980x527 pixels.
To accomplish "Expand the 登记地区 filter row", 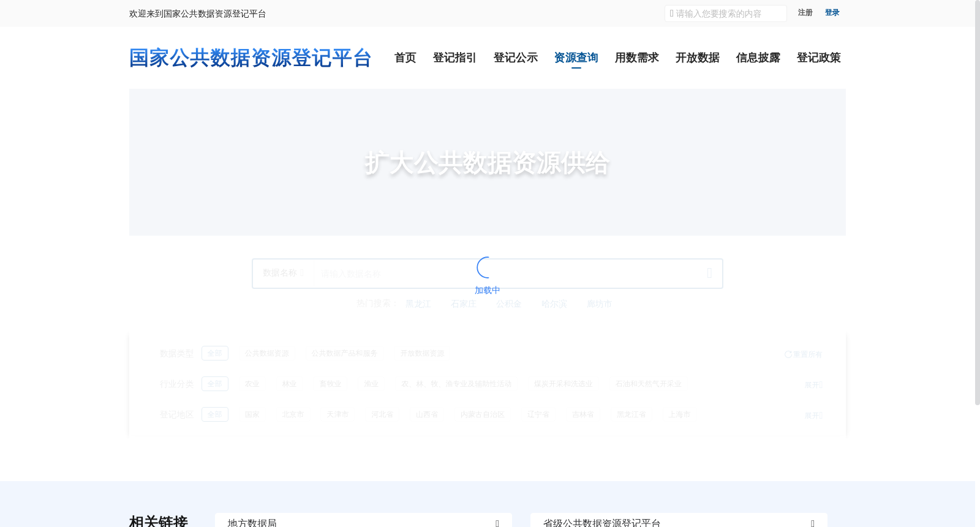I will (x=813, y=415).
